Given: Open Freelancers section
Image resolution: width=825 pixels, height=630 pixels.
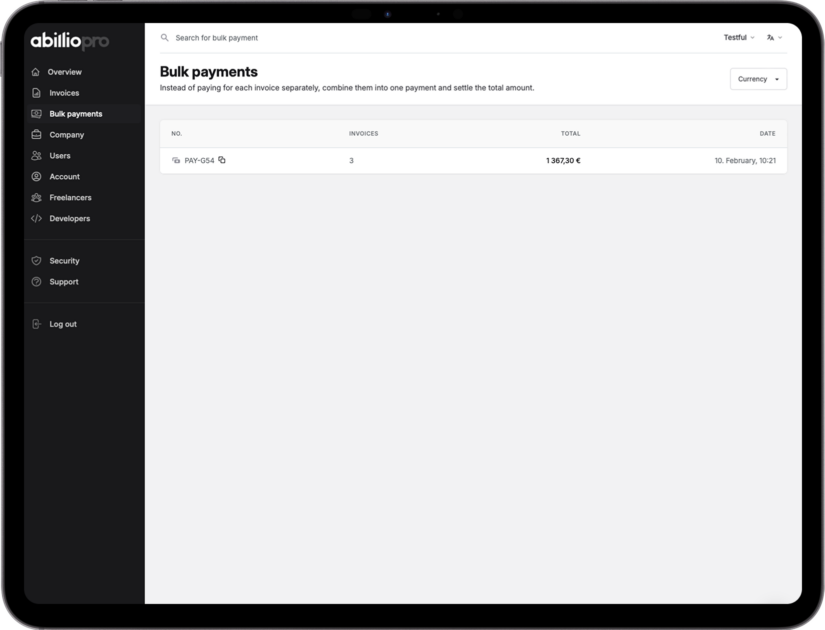Looking at the screenshot, I should coord(71,198).
